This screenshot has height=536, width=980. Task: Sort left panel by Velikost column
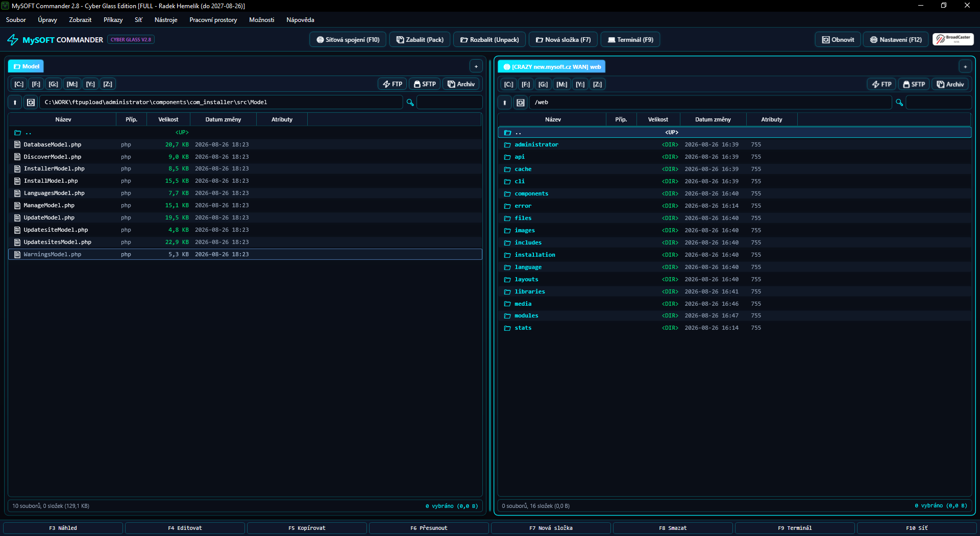click(168, 119)
